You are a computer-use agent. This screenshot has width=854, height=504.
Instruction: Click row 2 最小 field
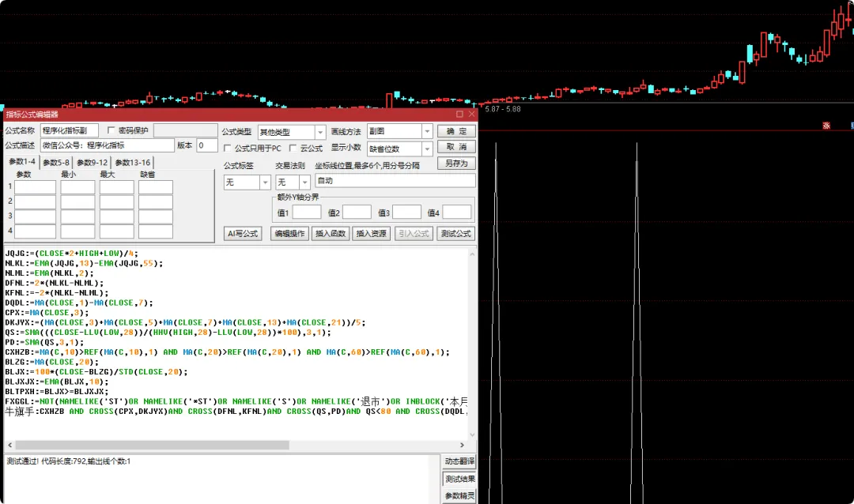point(77,202)
